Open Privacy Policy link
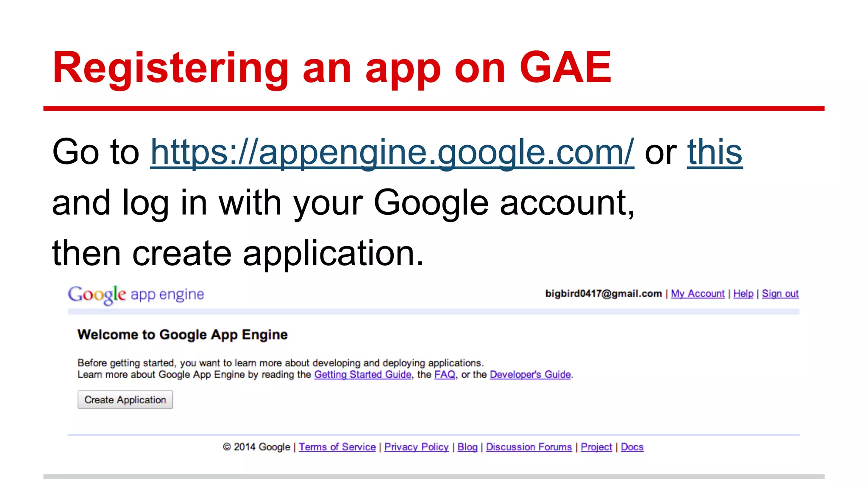This screenshot has height=488, width=868. coord(416,447)
